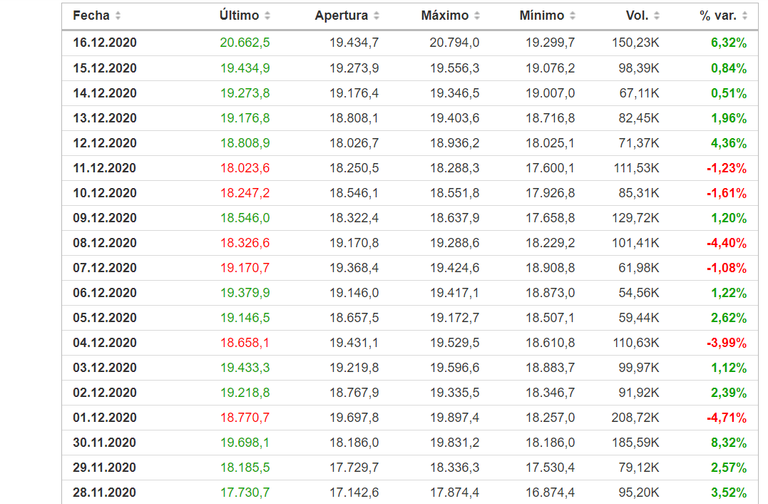The width and height of the screenshot is (768, 504).
Task: Click sort arrows icon beside Máximo
Action: (x=477, y=16)
